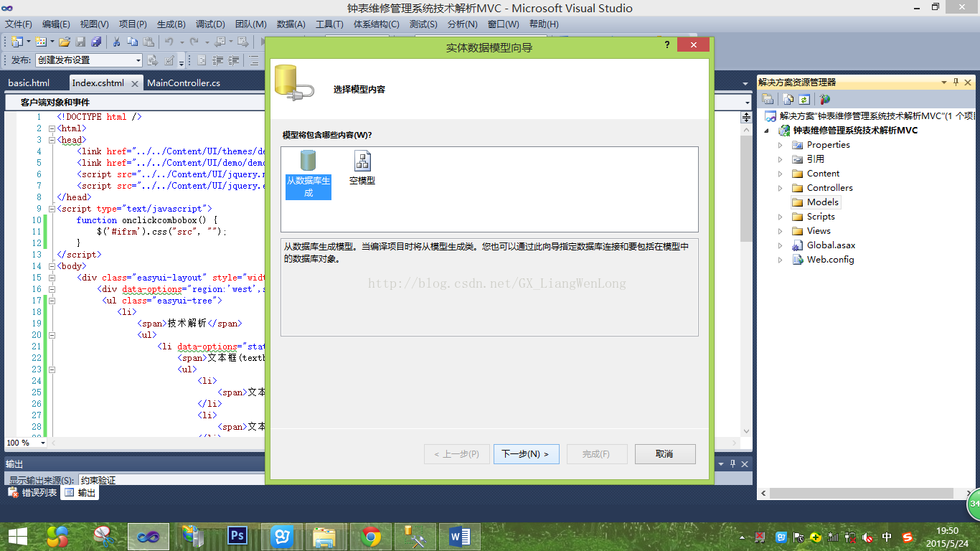Click the 下一步(N) next button
The height and width of the screenshot is (551, 980).
527,453
